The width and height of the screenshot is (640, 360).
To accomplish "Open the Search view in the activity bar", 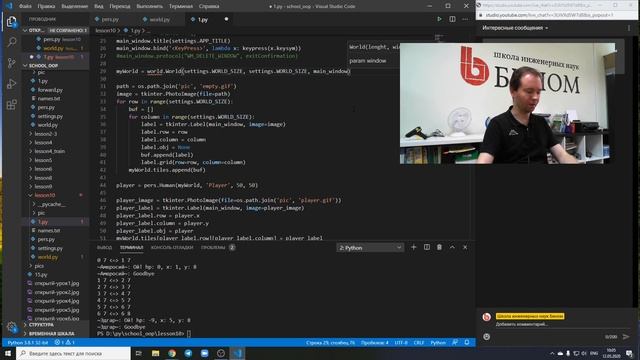I will point(11,42).
